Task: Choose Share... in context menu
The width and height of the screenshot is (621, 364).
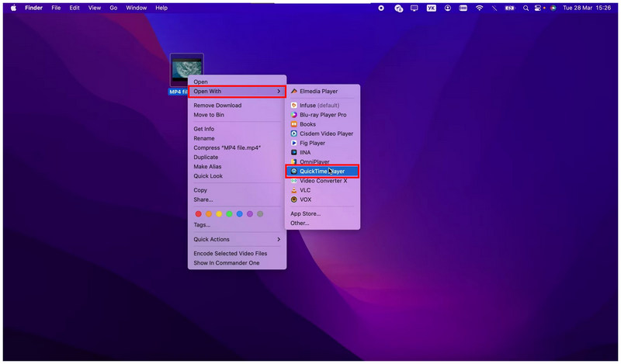Action: (237, 199)
